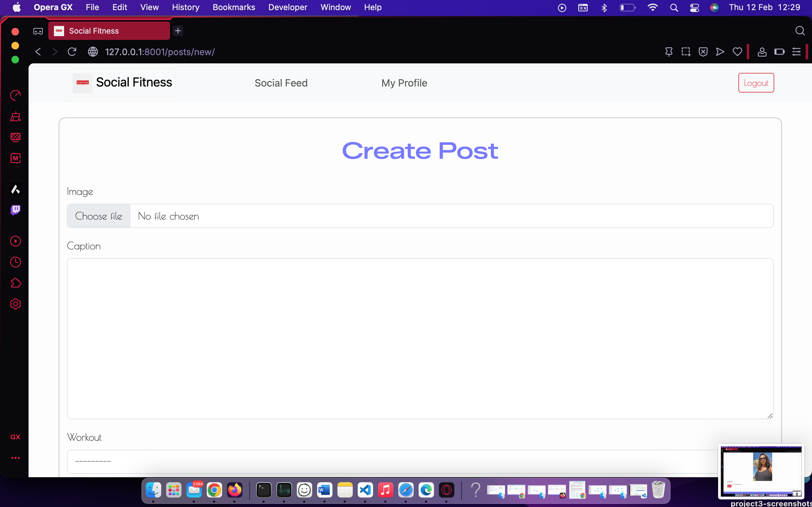Open the snapshot capture tool in the toolbar
This screenshot has height=507, width=812.
[686, 52]
